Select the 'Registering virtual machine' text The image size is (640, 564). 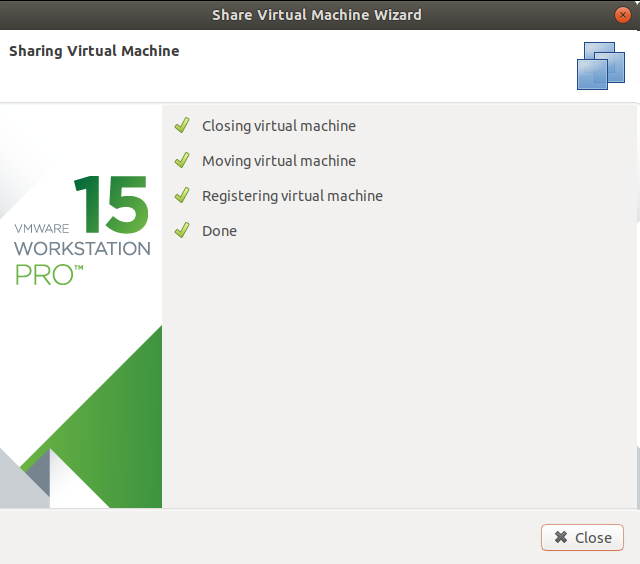coord(292,196)
